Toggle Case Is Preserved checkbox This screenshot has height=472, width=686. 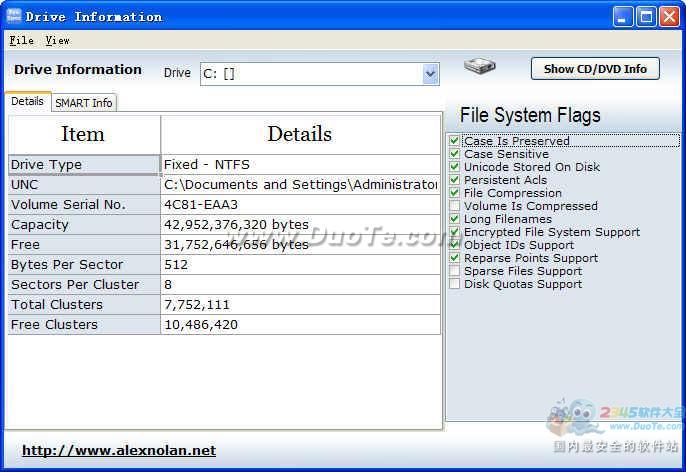pos(455,141)
